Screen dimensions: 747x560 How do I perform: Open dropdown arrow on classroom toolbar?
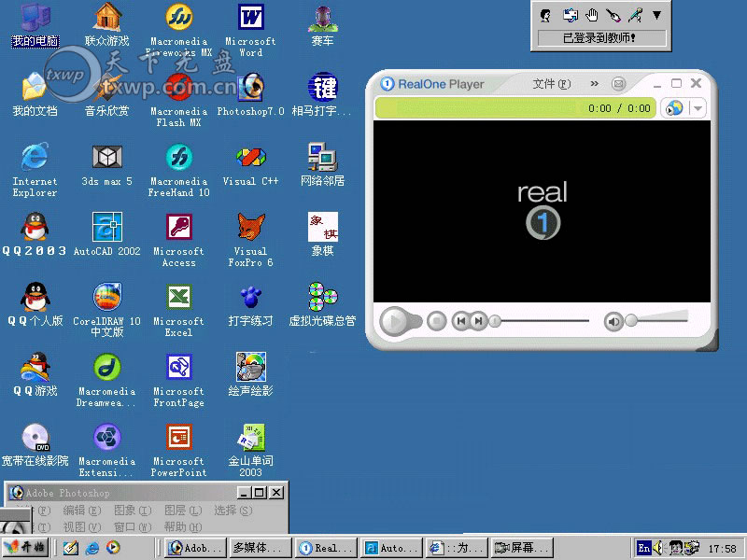656,16
